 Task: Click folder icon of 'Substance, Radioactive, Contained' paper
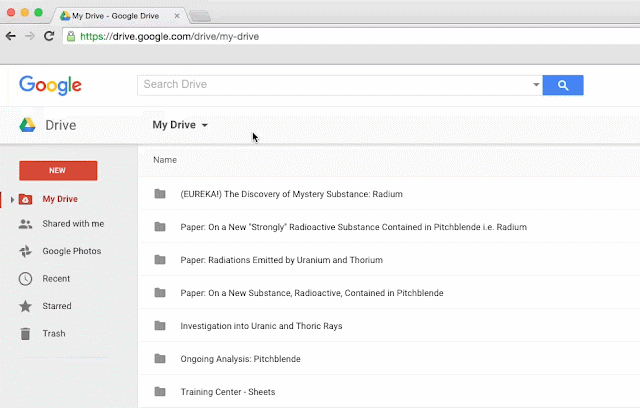pyautogui.click(x=160, y=293)
